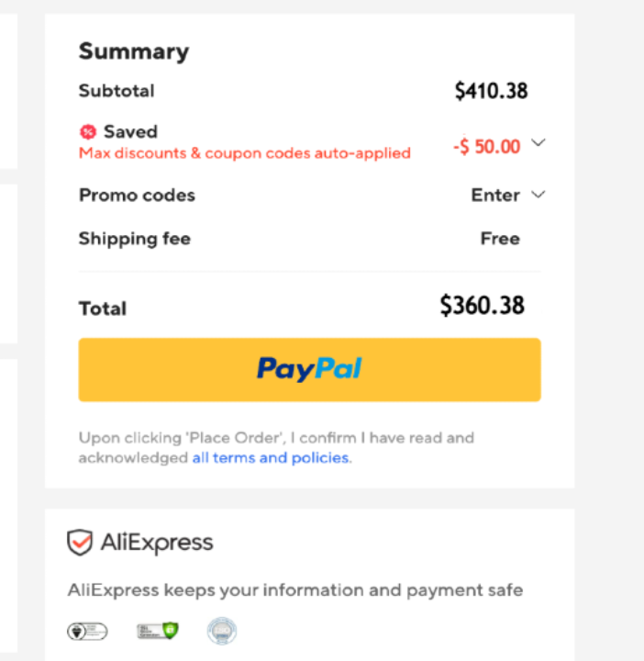This screenshot has height=661, width=644.
Task: Click the Promo codes label
Action: click(137, 195)
